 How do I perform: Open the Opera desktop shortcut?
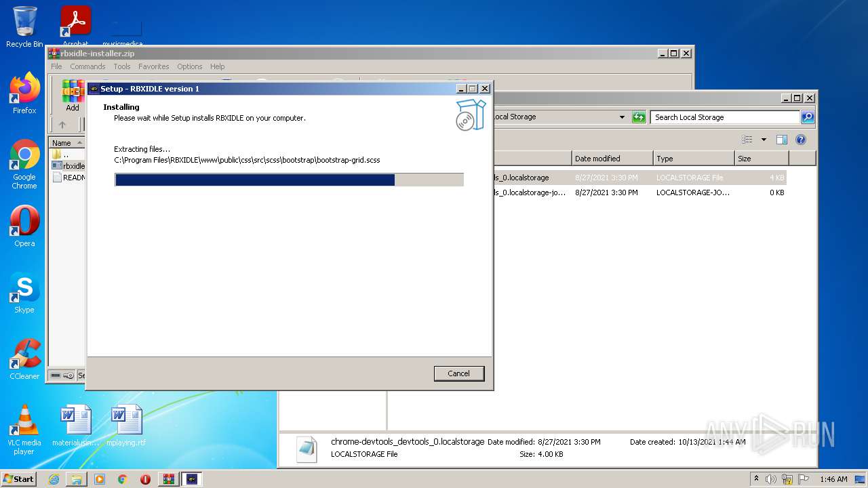tap(24, 226)
